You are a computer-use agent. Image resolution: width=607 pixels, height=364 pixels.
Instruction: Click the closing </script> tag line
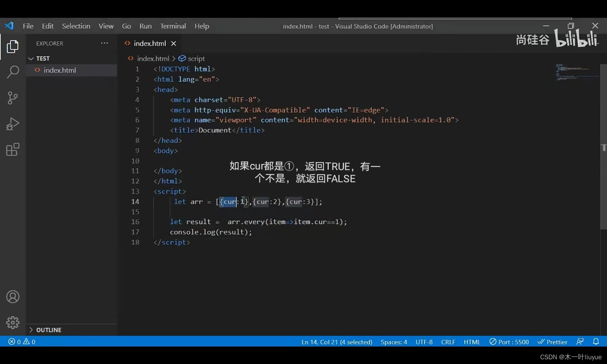click(172, 242)
